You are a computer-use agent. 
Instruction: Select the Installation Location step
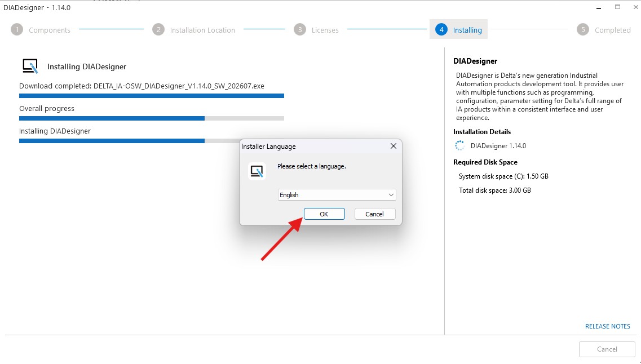click(194, 30)
